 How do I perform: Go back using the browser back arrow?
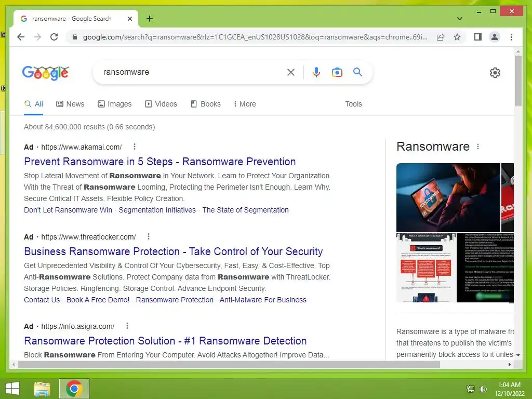click(21, 37)
